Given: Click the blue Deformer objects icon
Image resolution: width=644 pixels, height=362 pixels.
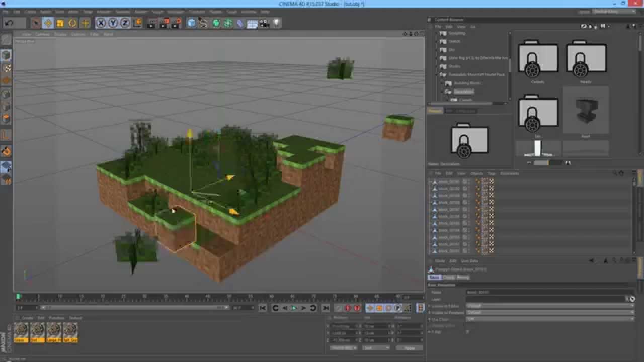Looking at the screenshot, I should click(x=240, y=23).
